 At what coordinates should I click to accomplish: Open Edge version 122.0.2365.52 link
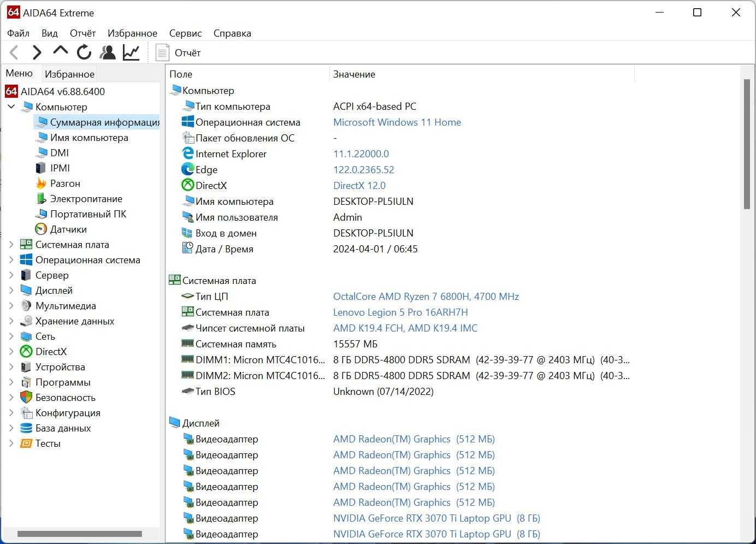364,170
